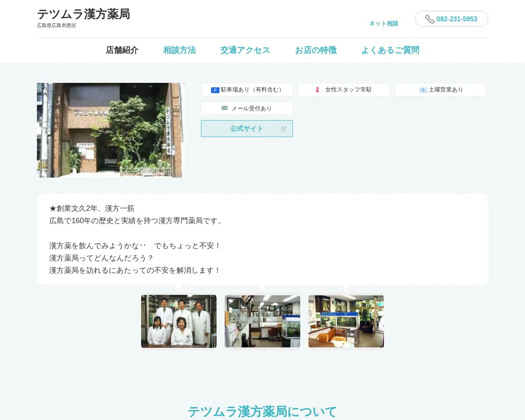Open the storefront building photo

[111, 130]
